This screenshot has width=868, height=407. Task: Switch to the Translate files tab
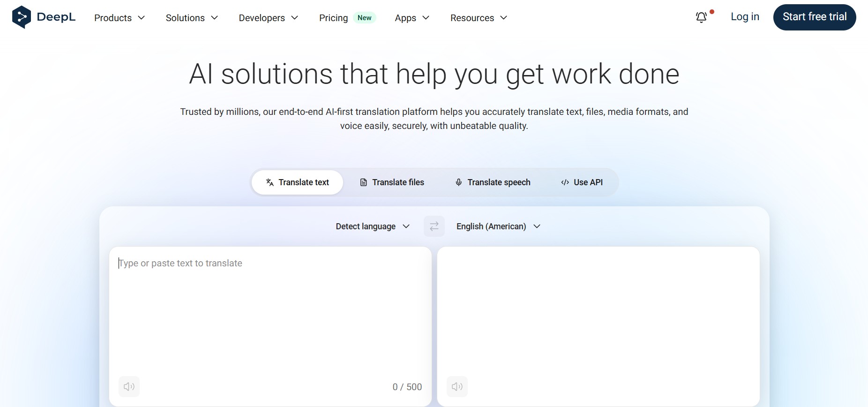point(392,182)
